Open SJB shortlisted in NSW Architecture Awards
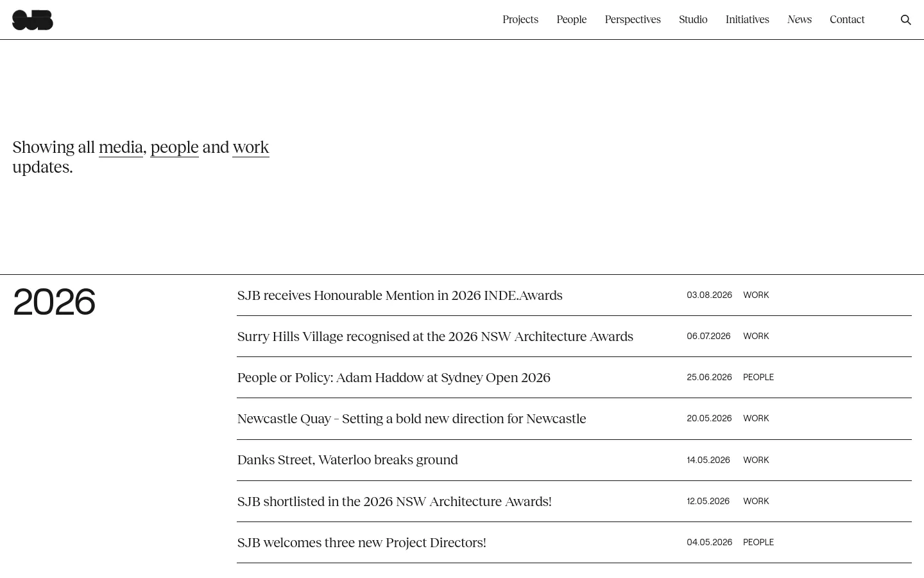 click(x=395, y=502)
